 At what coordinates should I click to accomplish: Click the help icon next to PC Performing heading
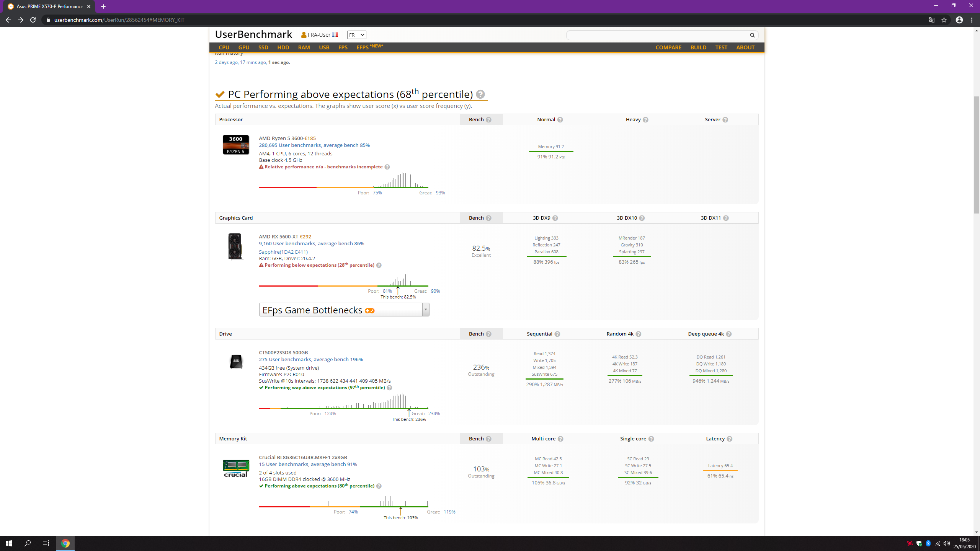pyautogui.click(x=480, y=94)
